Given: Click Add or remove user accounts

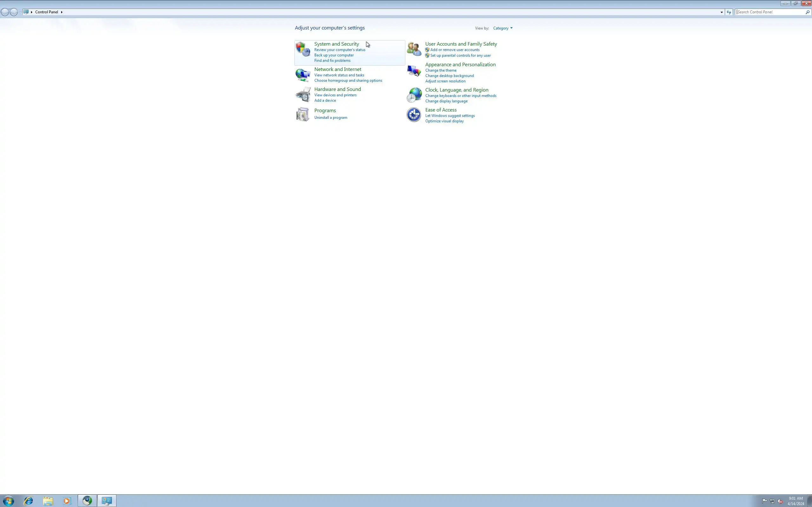Looking at the screenshot, I should (455, 50).
